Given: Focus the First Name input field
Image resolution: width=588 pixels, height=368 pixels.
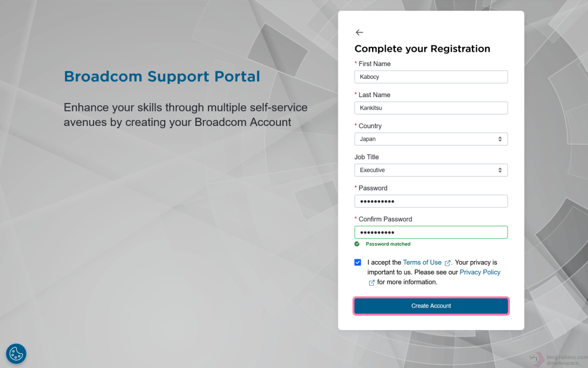Looking at the screenshot, I should coord(431,77).
